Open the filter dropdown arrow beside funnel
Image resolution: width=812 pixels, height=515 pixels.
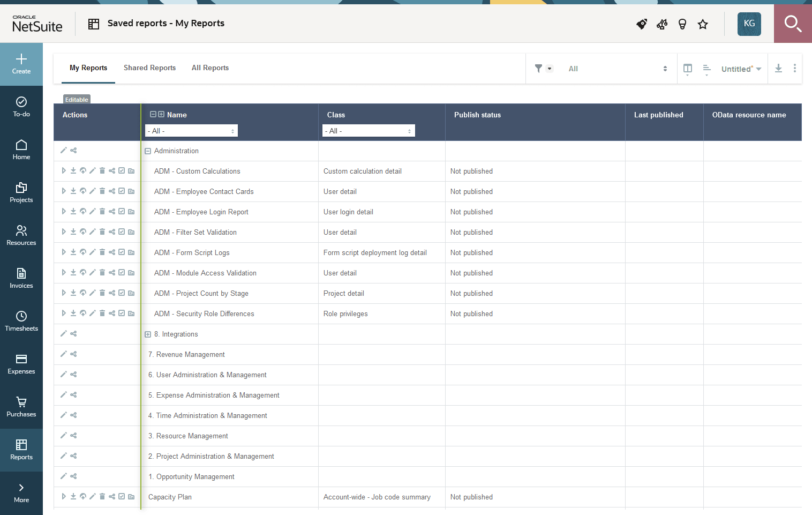point(550,69)
